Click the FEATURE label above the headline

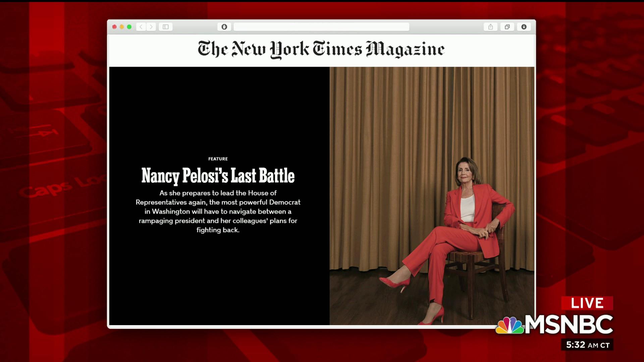(x=218, y=159)
